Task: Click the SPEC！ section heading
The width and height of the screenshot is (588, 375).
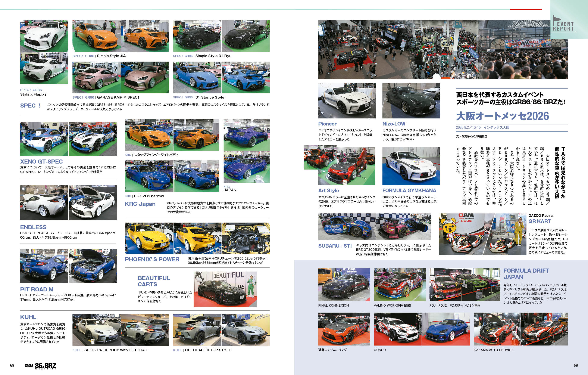Action: (30, 106)
